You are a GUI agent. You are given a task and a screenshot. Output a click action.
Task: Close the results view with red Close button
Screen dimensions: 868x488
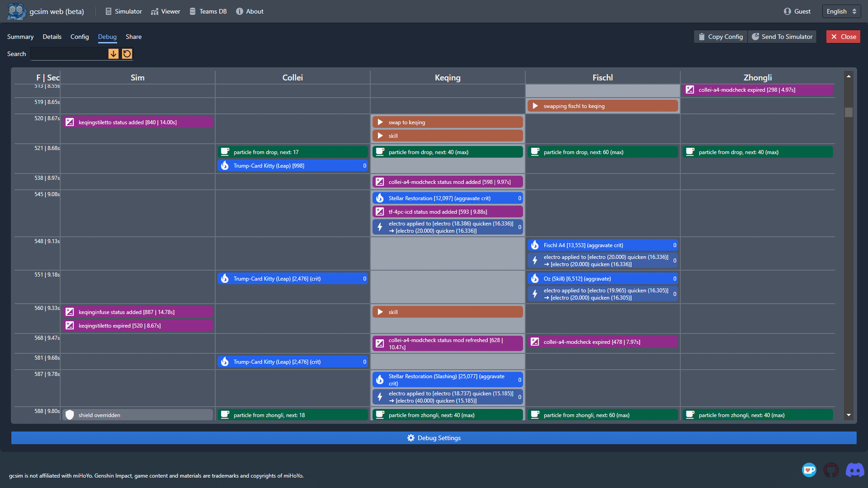coord(843,37)
